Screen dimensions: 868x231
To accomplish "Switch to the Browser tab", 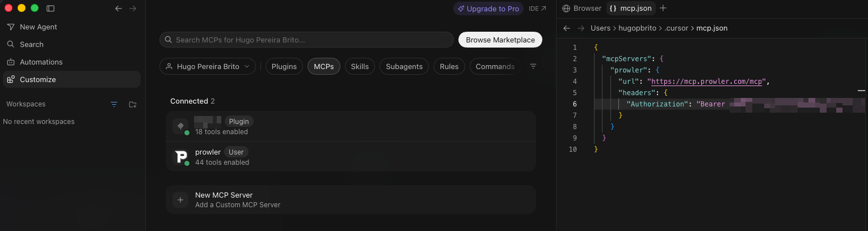I will point(582,8).
